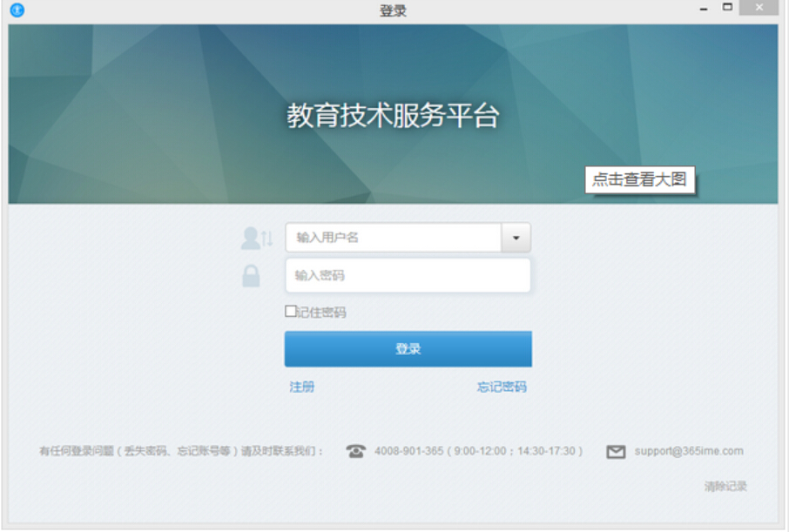Click the envelope icon beside support email

[616, 452]
